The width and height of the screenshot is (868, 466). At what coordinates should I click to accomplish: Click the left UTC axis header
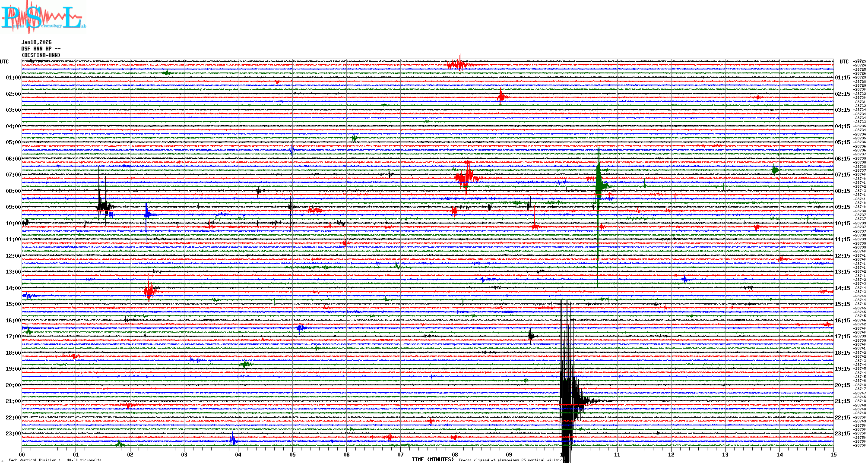click(4, 62)
